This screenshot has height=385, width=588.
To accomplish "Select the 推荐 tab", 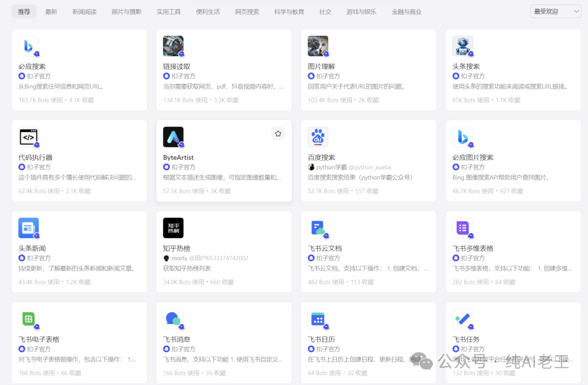I will (24, 11).
